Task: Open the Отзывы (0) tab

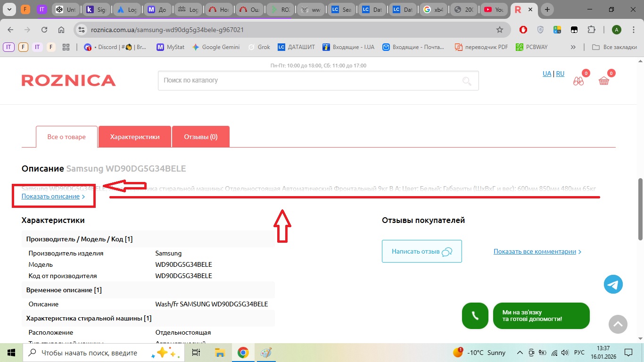Action: (201, 137)
